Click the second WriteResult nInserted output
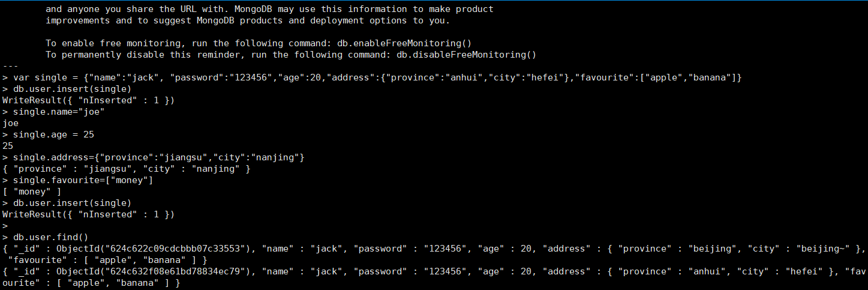 [x=88, y=214]
